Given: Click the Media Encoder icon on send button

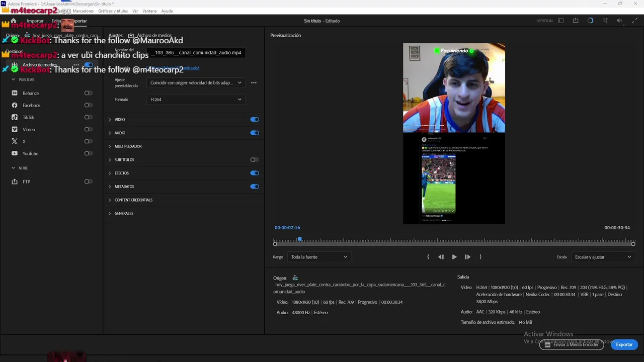Looking at the screenshot, I should (x=548, y=345).
